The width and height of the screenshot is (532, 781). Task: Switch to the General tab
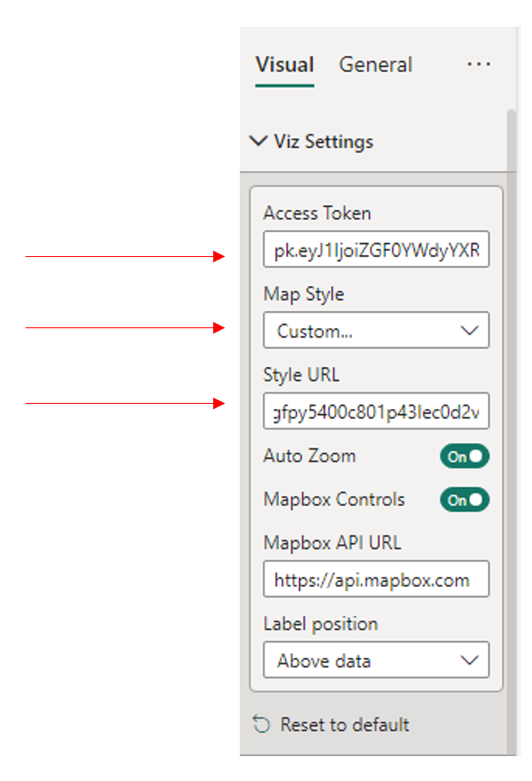pos(376,64)
